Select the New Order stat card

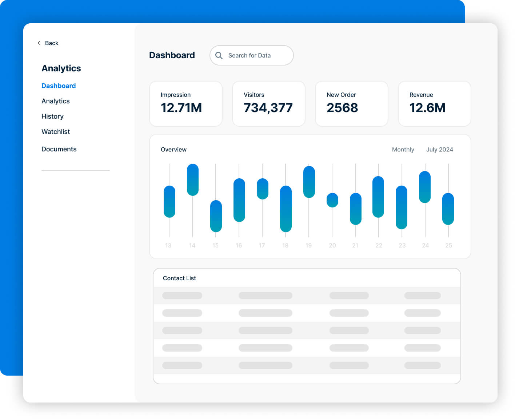click(352, 104)
